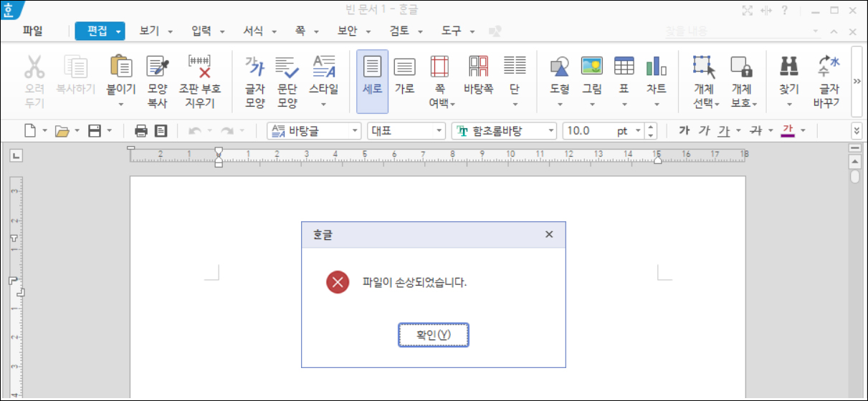This screenshot has width=868, height=401.
Task: Click the 글자 바꾸기 icon
Action: pos(829,67)
